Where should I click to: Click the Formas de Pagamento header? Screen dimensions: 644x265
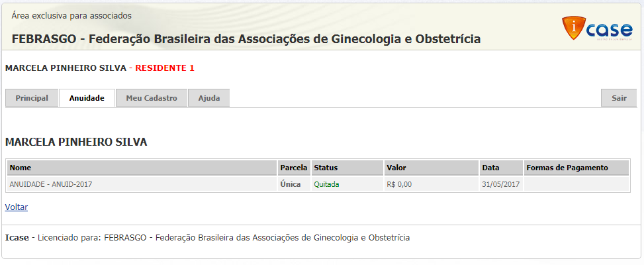tap(567, 168)
